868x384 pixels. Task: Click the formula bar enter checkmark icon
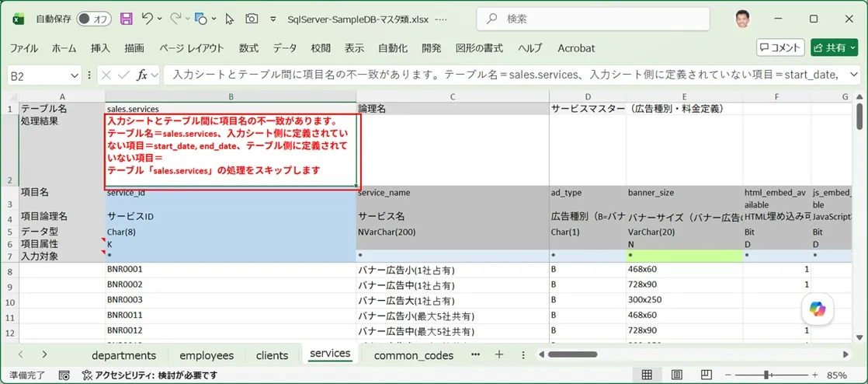coord(123,75)
